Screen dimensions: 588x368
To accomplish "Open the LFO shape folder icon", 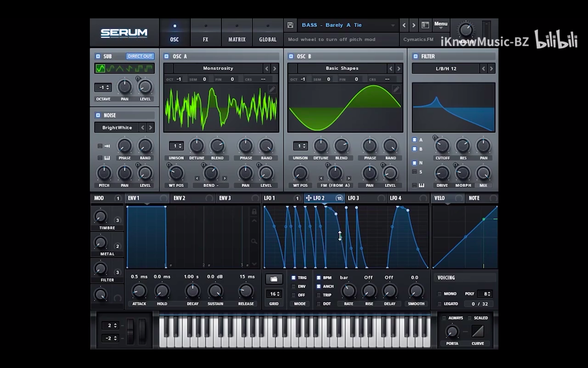I will pyautogui.click(x=274, y=279).
